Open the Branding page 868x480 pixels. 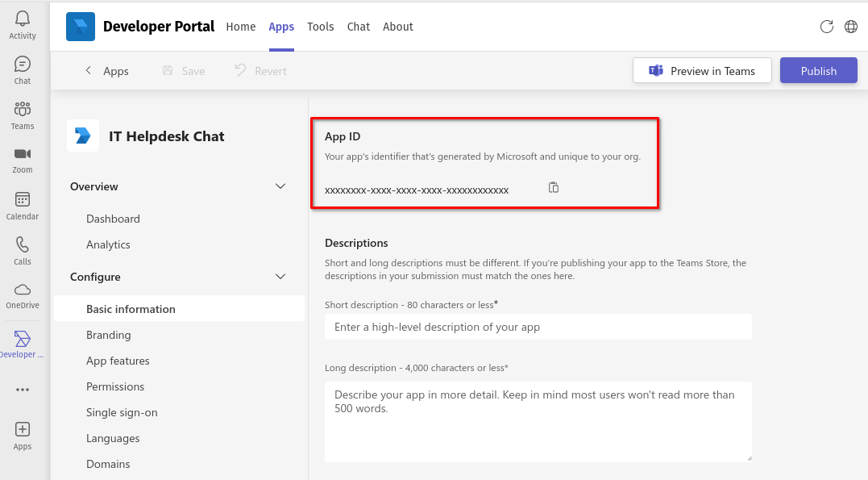click(109, 335)
